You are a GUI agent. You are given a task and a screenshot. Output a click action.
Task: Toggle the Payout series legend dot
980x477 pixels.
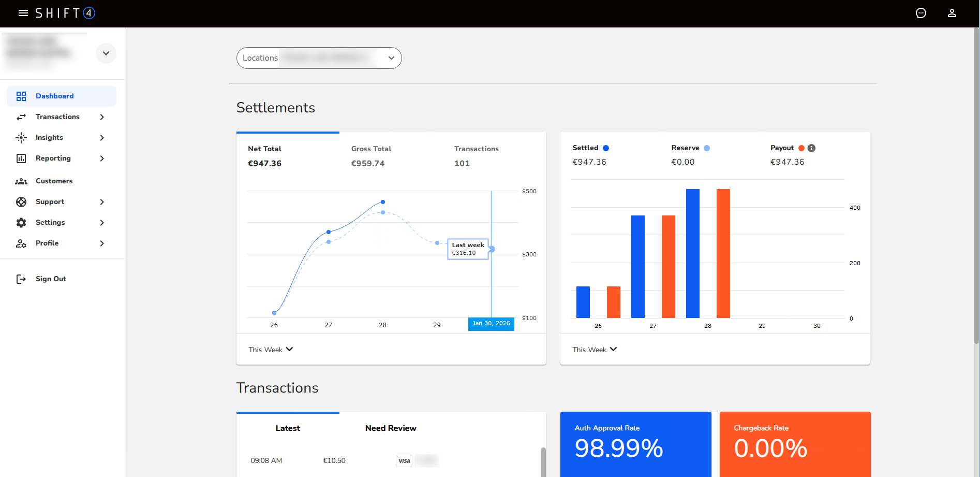(801, 148)
